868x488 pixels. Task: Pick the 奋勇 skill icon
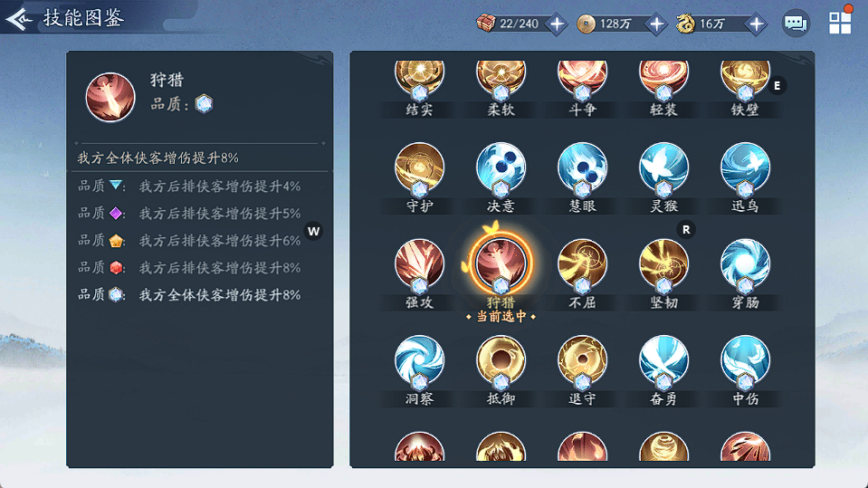(663, 361)
